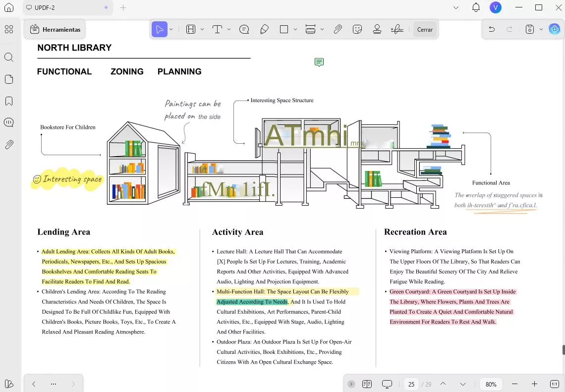This screenshot has width=565, height=392.
Task: Click the page number field 25
Action: click(411, 384)
